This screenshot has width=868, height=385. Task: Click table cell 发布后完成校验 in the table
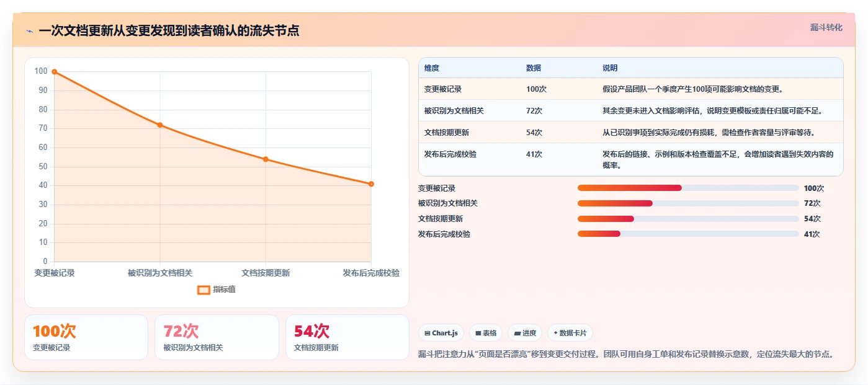point(450,154)
